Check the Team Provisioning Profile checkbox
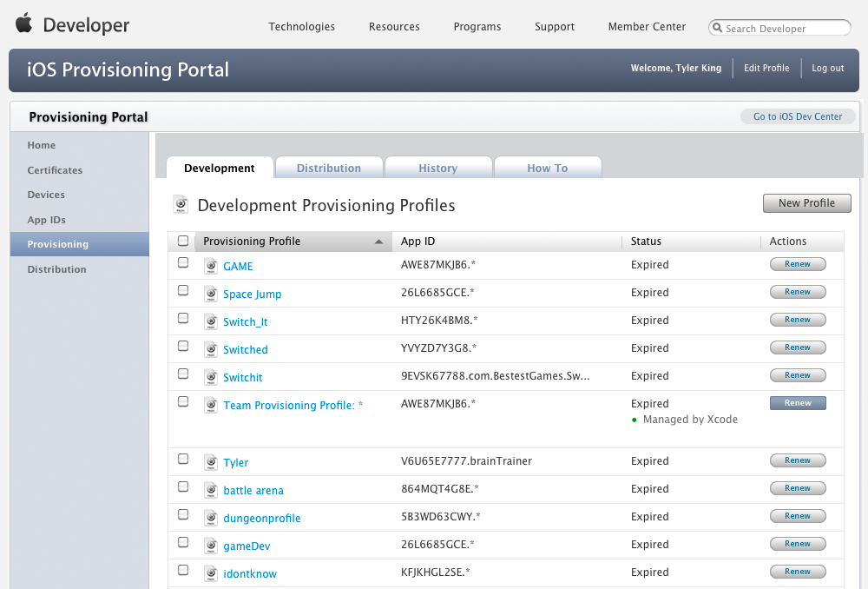The image size is (868, 589). [183, 401]
